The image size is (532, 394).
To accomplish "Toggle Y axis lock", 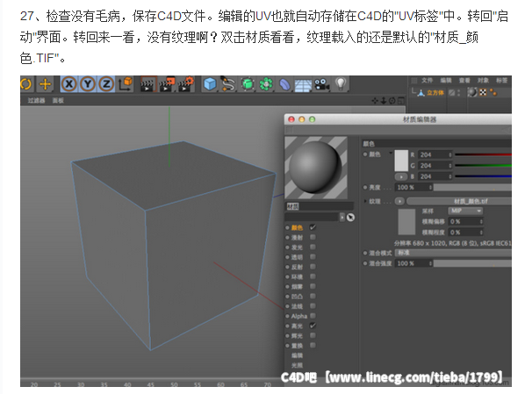I will click(x=88, y=83).
